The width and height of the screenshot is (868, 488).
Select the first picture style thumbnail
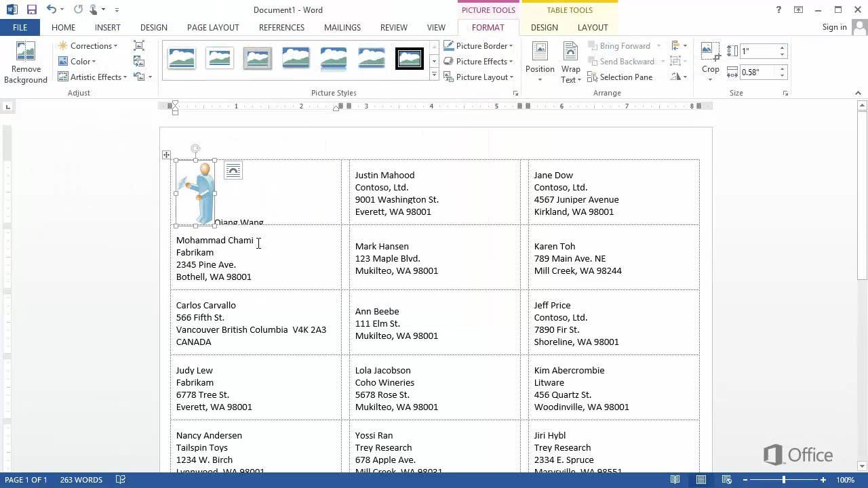click(182, 58)
